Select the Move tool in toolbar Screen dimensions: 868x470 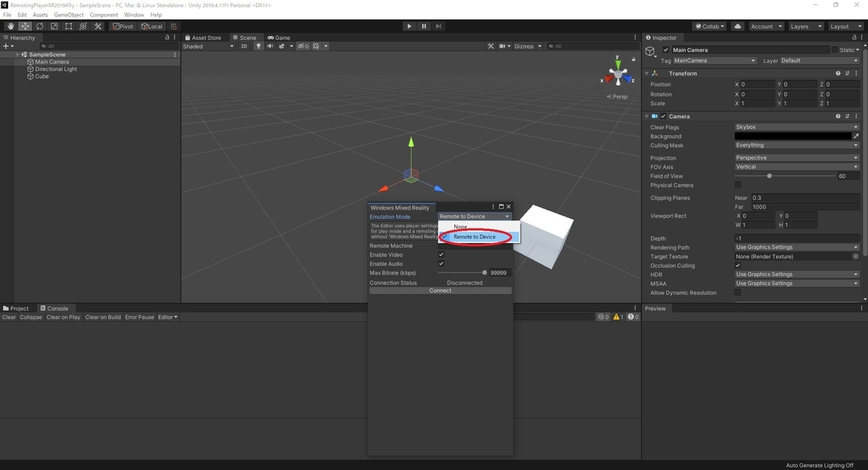pos(25,27)
